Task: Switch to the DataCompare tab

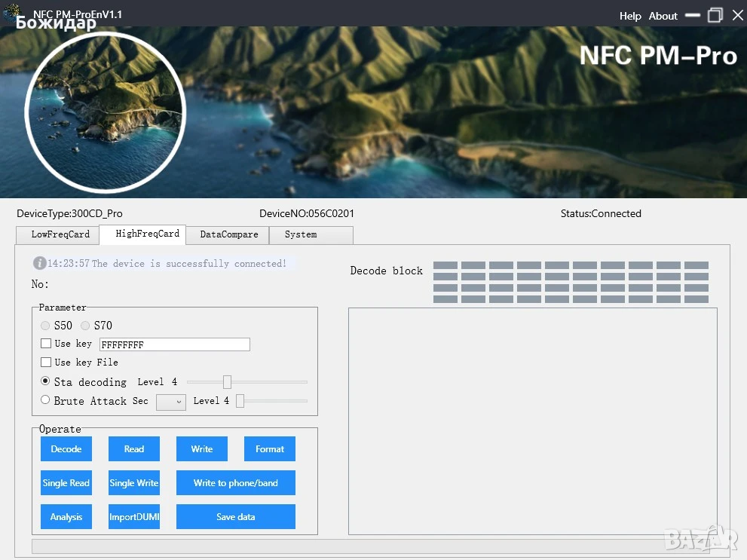Action: (x=228, y=234)
